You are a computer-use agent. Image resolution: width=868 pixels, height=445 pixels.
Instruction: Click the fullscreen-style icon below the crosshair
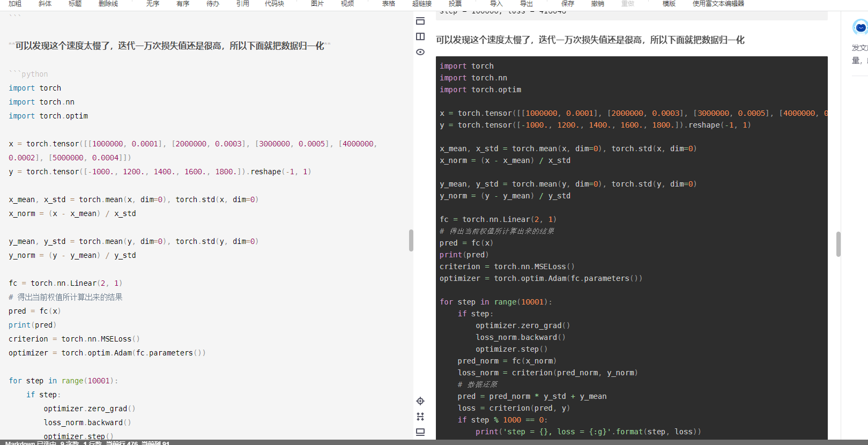[420, 417]
